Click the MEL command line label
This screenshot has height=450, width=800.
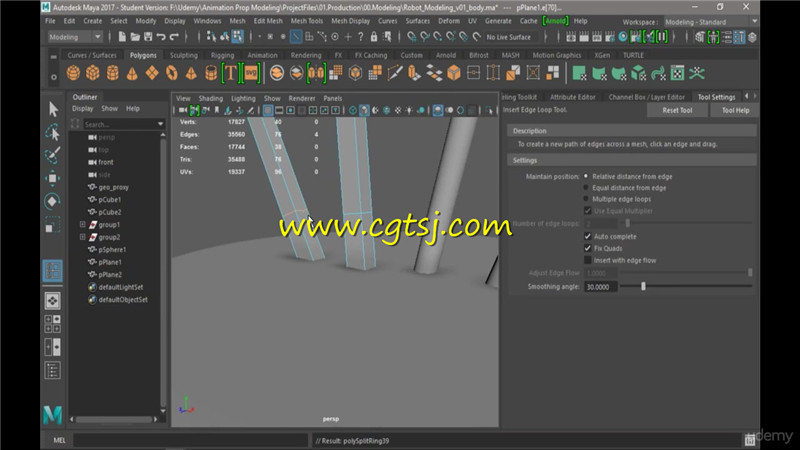click(x=59, y=440)
